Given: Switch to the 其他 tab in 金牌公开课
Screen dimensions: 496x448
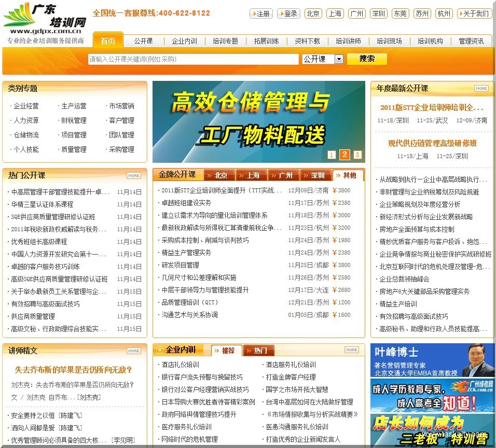Looking at the screenshot, I should point(348,175).
